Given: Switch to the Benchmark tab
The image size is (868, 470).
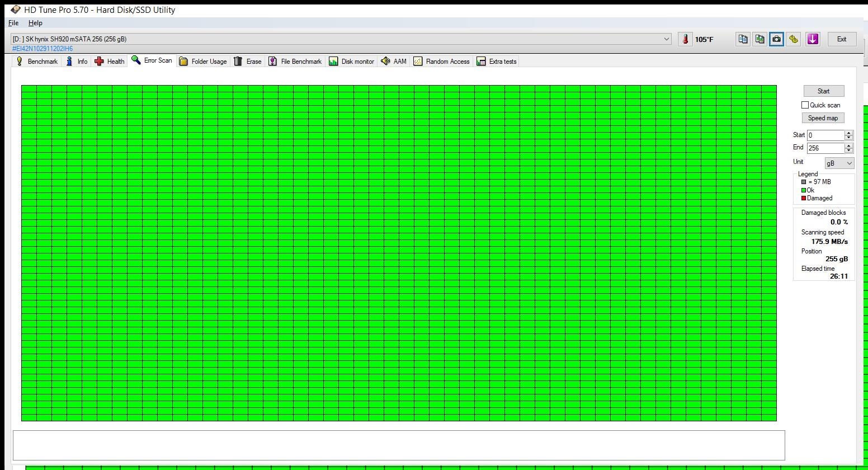Looking at the screenshot, I should [37, 62].
